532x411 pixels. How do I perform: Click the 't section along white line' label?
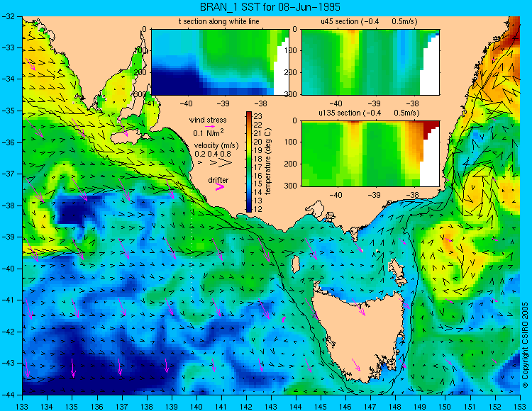(219, 21)
